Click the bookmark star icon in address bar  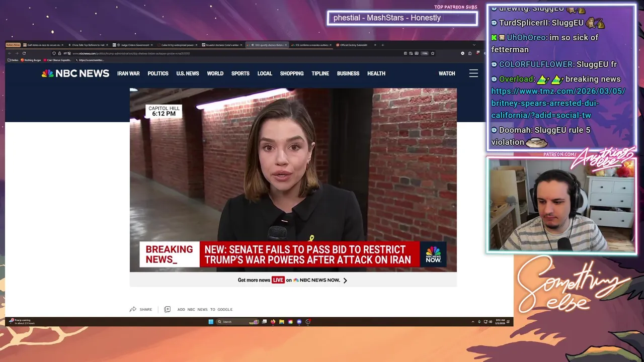[x=432, y=53]
